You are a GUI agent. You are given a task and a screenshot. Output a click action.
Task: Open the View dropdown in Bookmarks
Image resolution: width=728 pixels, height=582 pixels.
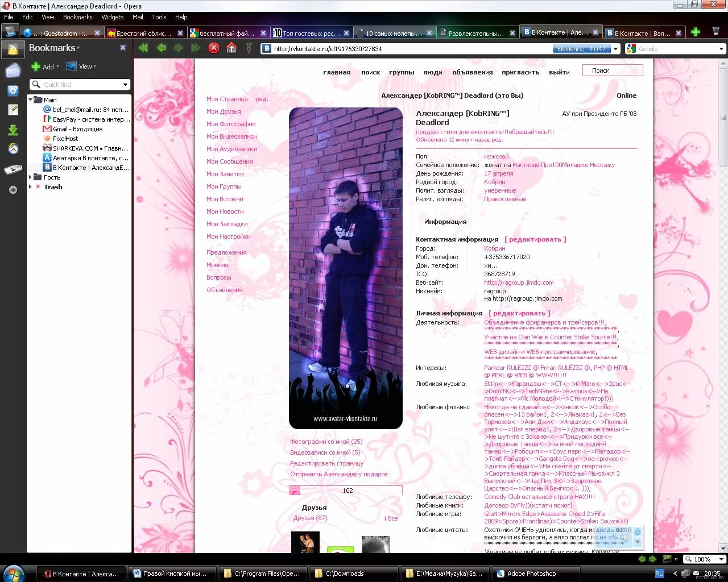pyautogui.click(x=81, y=66)
